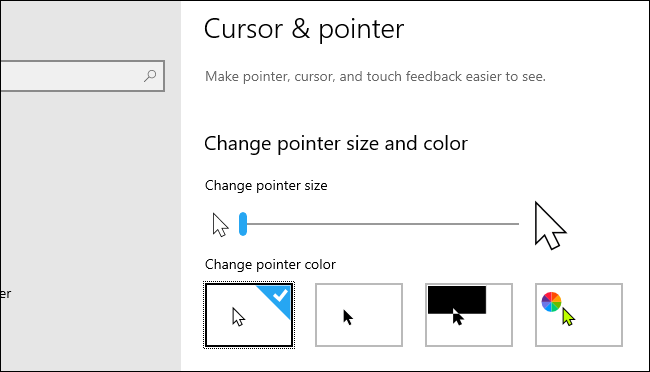Click the solid black arrow icon
650x372 pixels.
click(348, 318)
